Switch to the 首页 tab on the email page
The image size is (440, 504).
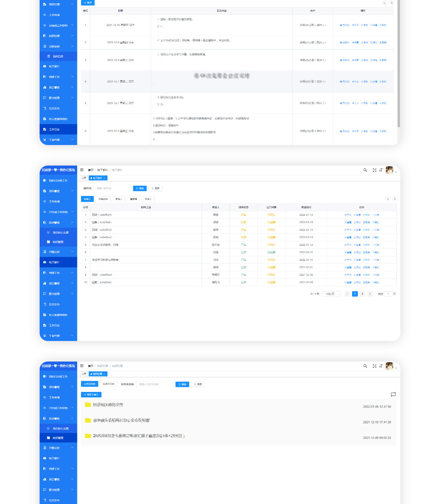tap(84, 178)
